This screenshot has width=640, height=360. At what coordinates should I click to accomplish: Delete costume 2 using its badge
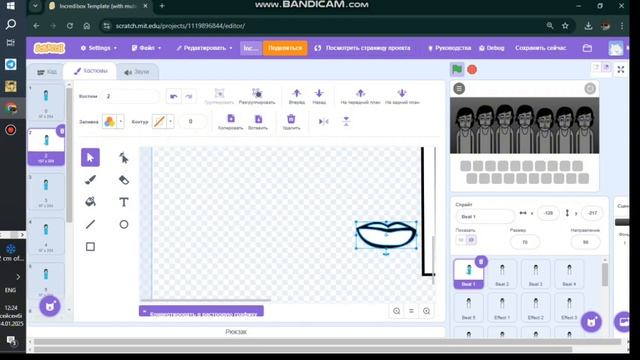tap(61, 131)
